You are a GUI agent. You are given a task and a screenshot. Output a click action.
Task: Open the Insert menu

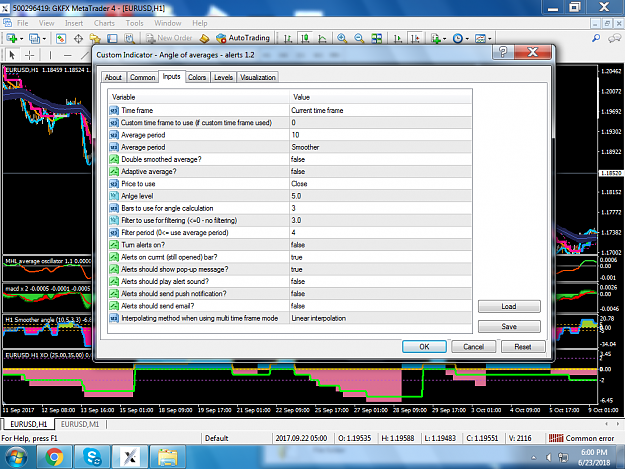point(74,23)
